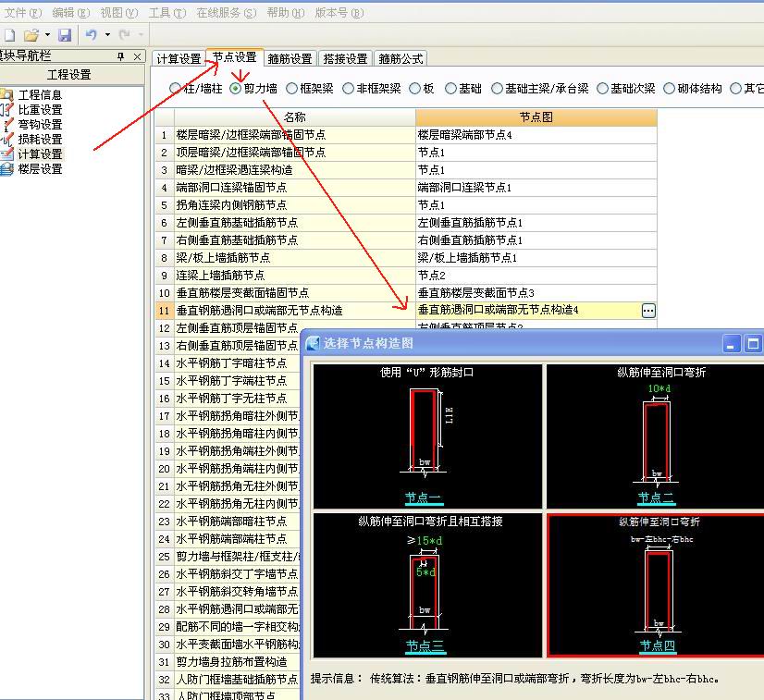Click the New file toolbar icon

click(x=10, y=35)
